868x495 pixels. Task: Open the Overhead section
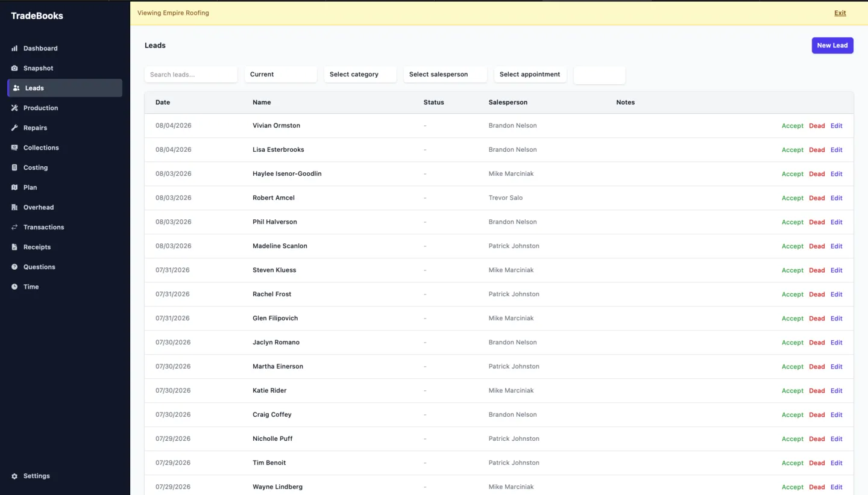click(x=64, y=207)
